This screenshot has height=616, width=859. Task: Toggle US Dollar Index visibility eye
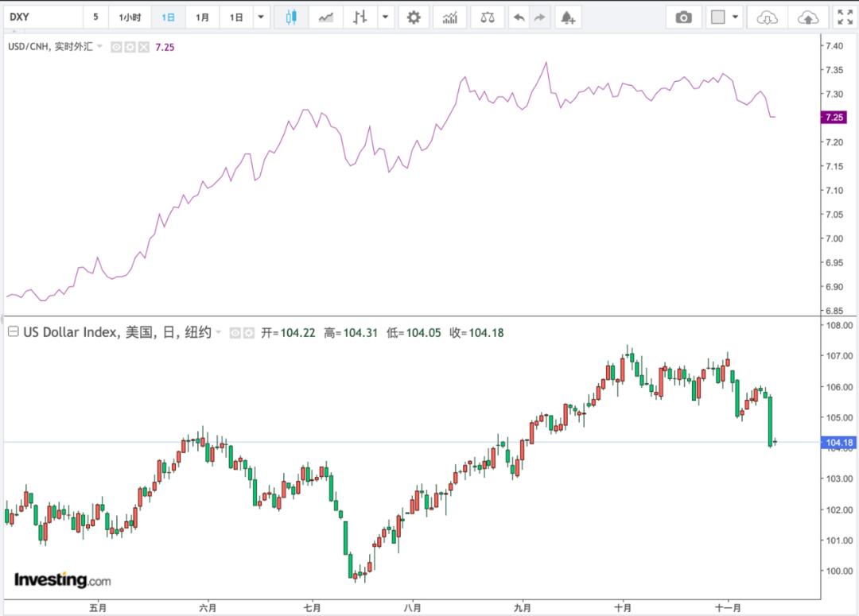(x=235, y=332)
